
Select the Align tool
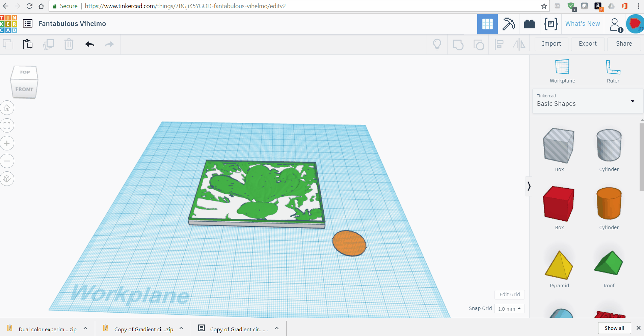(x=499, y=44)
